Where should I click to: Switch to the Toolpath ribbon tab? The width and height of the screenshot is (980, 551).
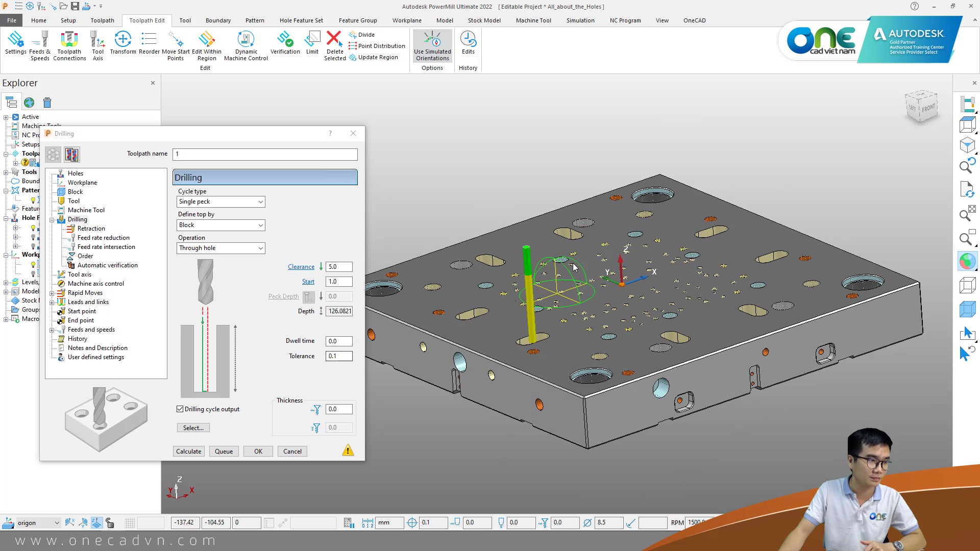point(102,20)
